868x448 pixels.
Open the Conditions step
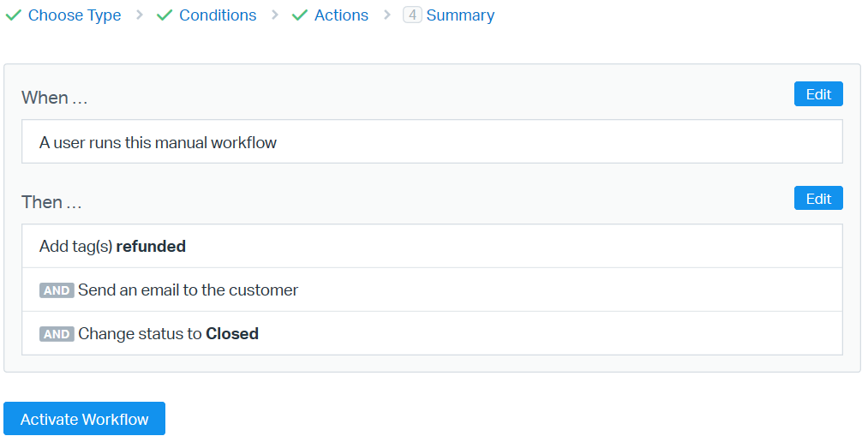218,15
